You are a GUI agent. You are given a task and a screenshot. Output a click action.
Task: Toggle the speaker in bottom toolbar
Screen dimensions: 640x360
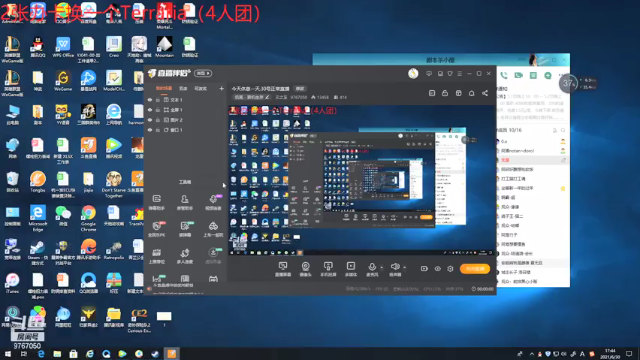(x=395, y=269)
